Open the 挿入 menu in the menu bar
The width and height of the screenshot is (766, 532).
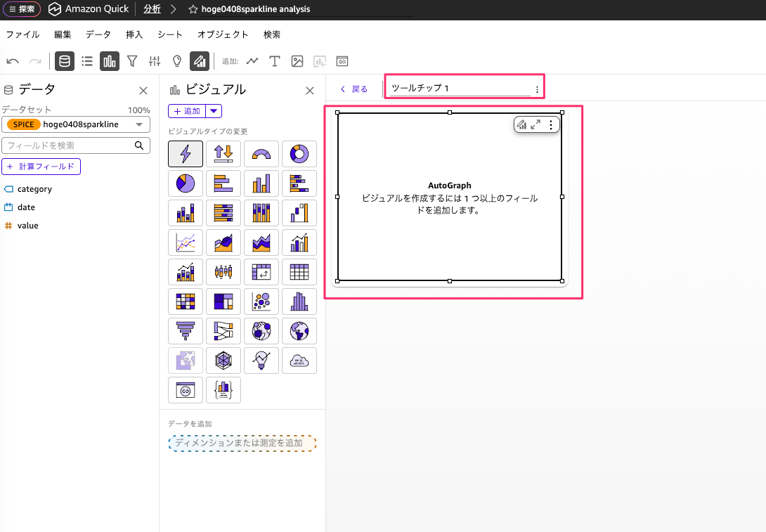coord(134,34)
